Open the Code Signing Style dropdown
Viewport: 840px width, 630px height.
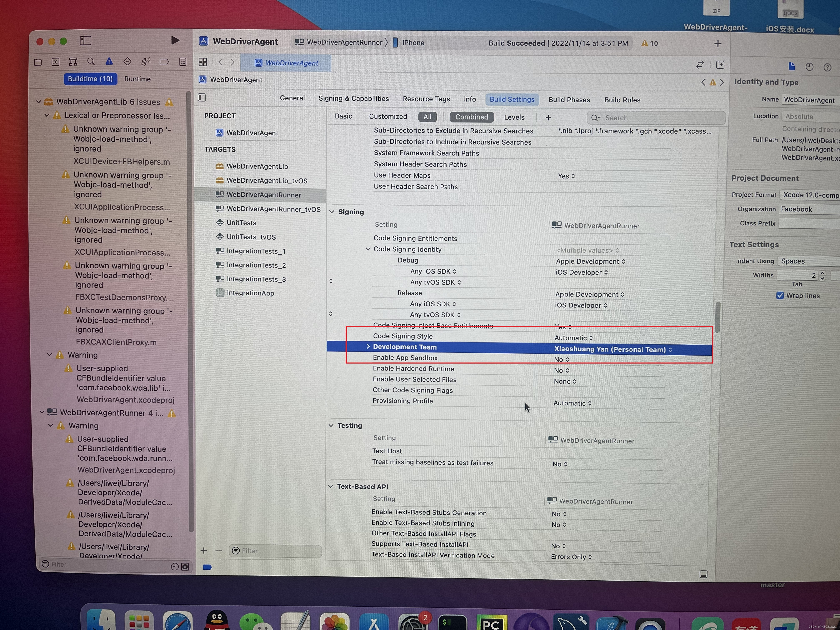pyautogui.click(x=573, y=338)
